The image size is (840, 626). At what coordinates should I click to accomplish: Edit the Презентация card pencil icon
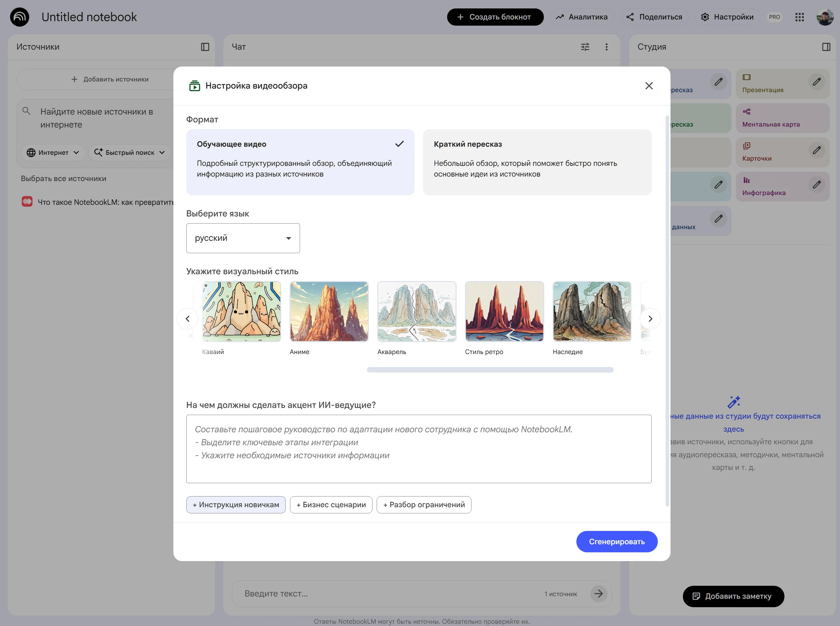click(x=817, y=82)
